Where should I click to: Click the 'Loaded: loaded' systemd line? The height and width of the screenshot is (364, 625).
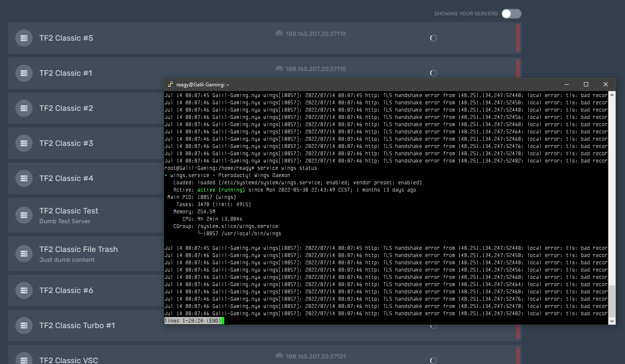tap(298, 183)
